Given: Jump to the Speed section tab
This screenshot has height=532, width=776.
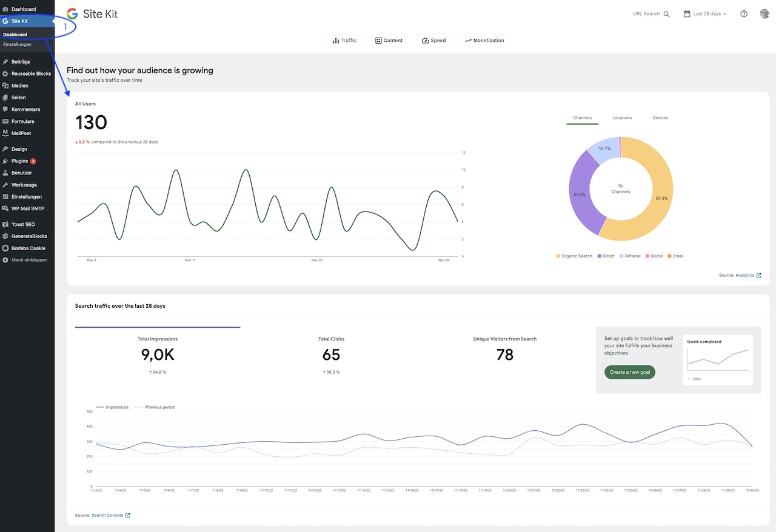Looking at the screenshot, I should 433,41.
